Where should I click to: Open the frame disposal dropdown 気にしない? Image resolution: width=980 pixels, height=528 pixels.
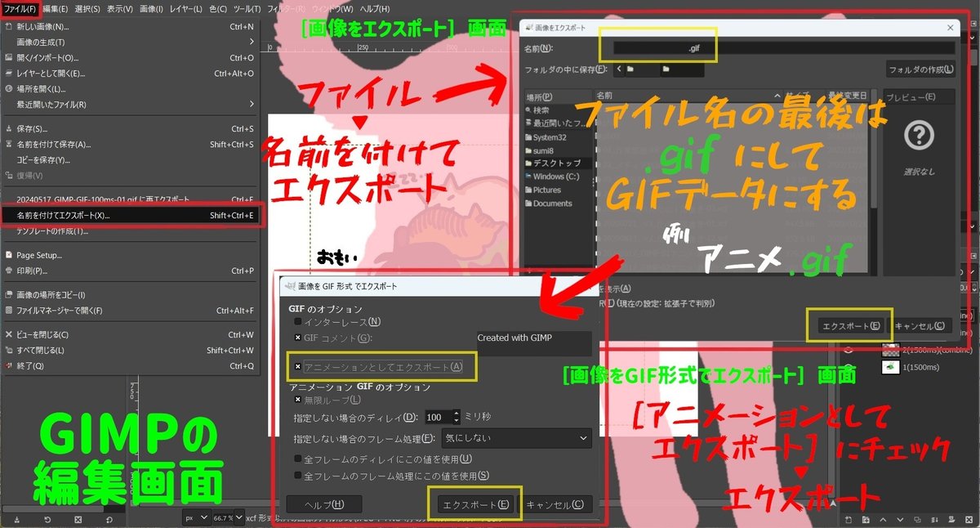pyautogui.click(x=516, y=438)
